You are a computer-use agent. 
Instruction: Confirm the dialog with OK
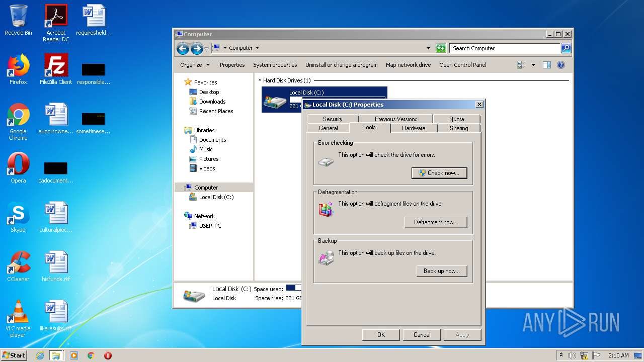(381, 335)
